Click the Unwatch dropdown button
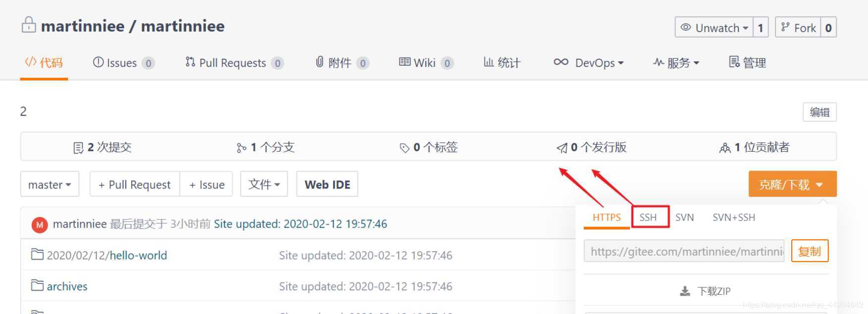 tap(714, 28)
